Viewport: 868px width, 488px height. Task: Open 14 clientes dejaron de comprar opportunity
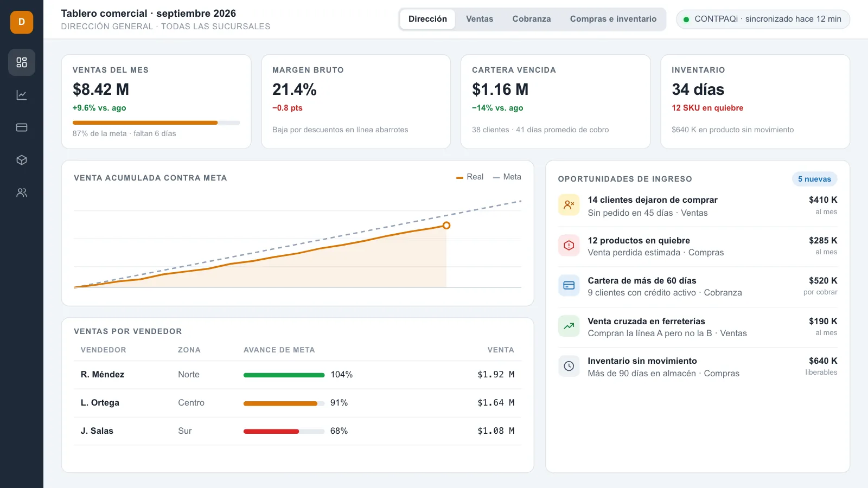698,206
